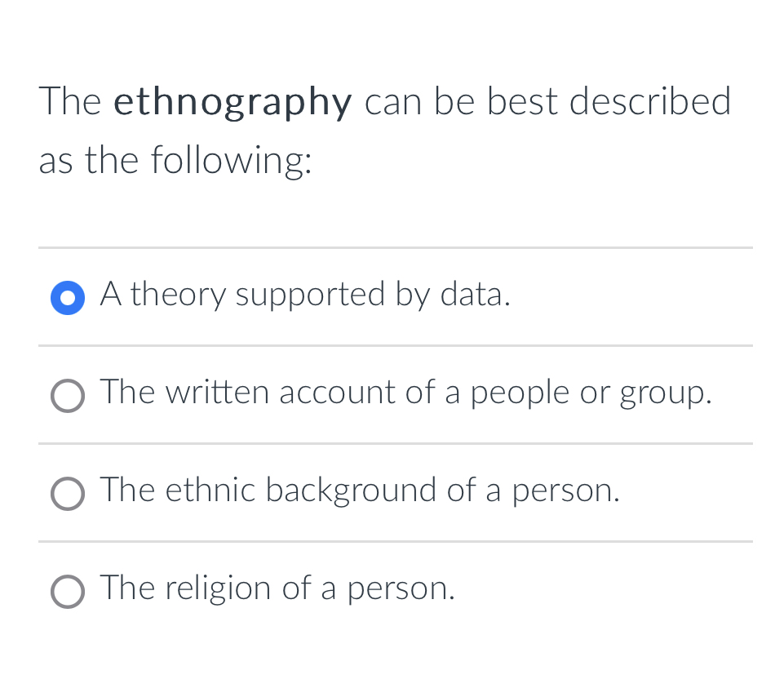The height and width of the screenshot is (675, 784).
Task: Choose "The written account of a people or group."
Action: (x=69, y=396)
